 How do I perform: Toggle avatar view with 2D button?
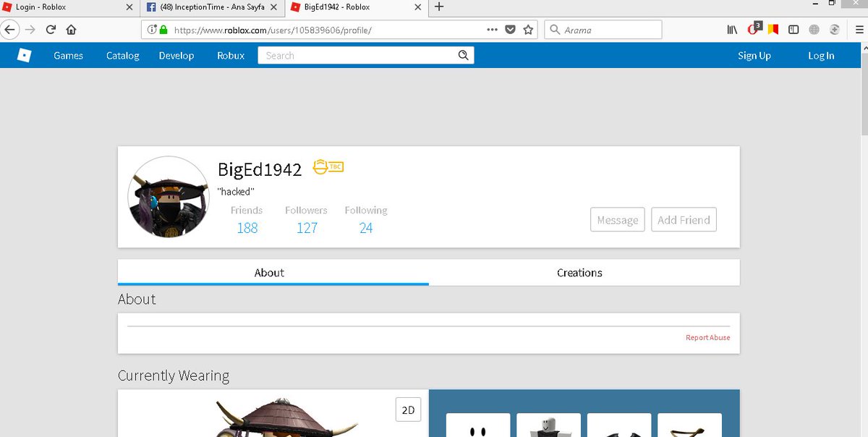[408, 410]
